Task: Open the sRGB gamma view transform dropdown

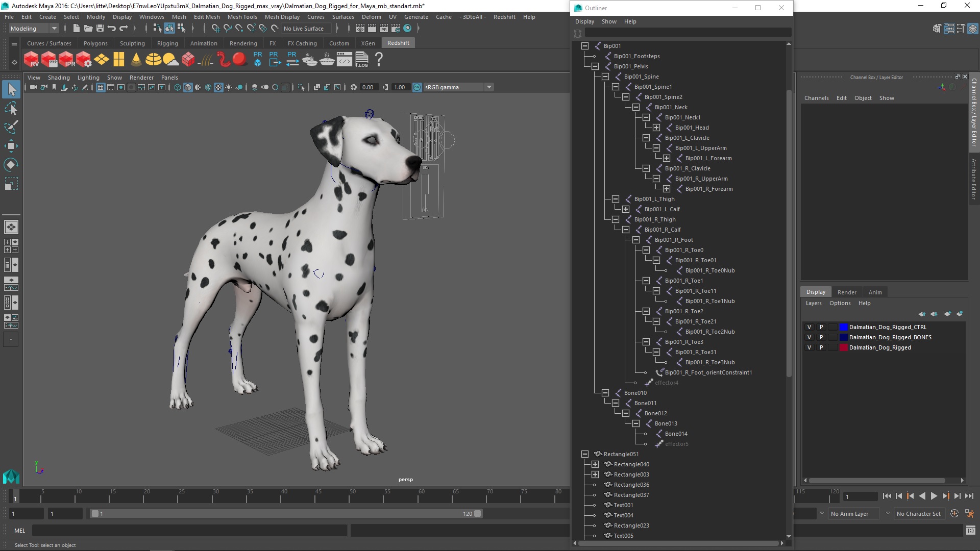Action: [458, 87]
